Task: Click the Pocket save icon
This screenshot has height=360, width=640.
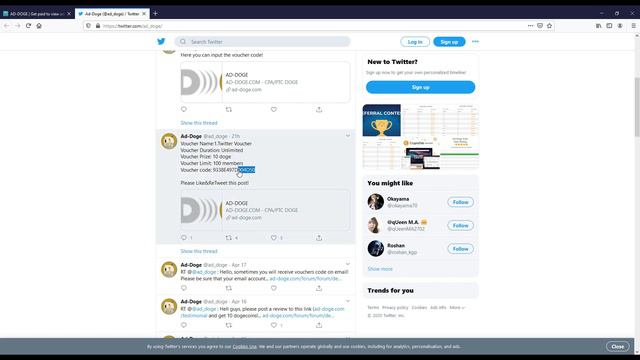Action: [540, 26]
